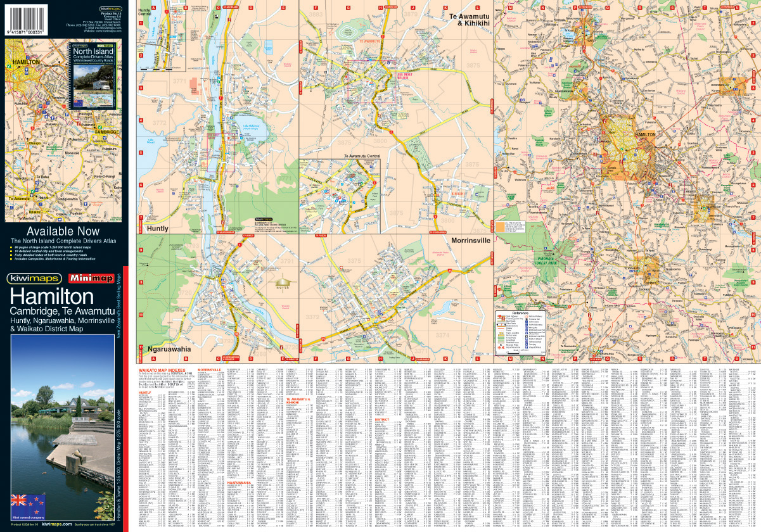The height and width of the screenshot is (532, 761).
Task: Click the 'Te Awamutu & Kihikihi' map title
Action: coord(470,19)
